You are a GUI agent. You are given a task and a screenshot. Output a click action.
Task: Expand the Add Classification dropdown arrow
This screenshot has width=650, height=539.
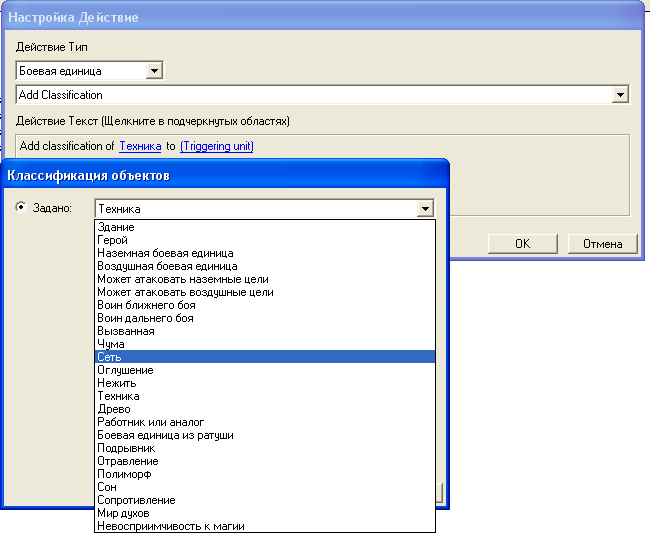620,95
